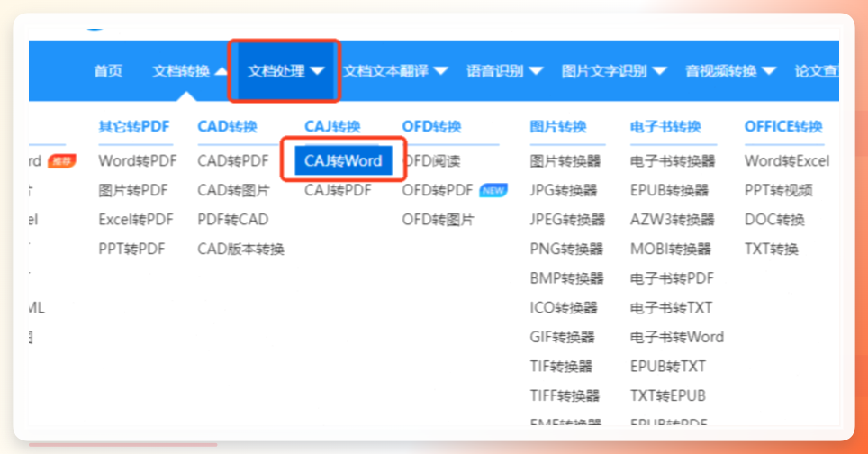Choose 图片转PDF
The image size is (868, 454).
tap(133, 190)
